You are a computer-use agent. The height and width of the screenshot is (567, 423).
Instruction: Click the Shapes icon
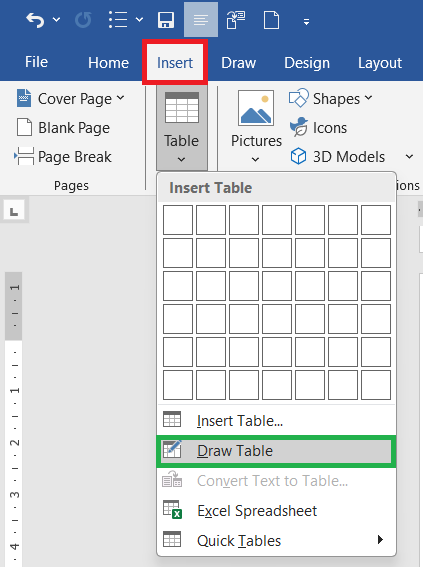pyautogui.click(x=299, y=98)
